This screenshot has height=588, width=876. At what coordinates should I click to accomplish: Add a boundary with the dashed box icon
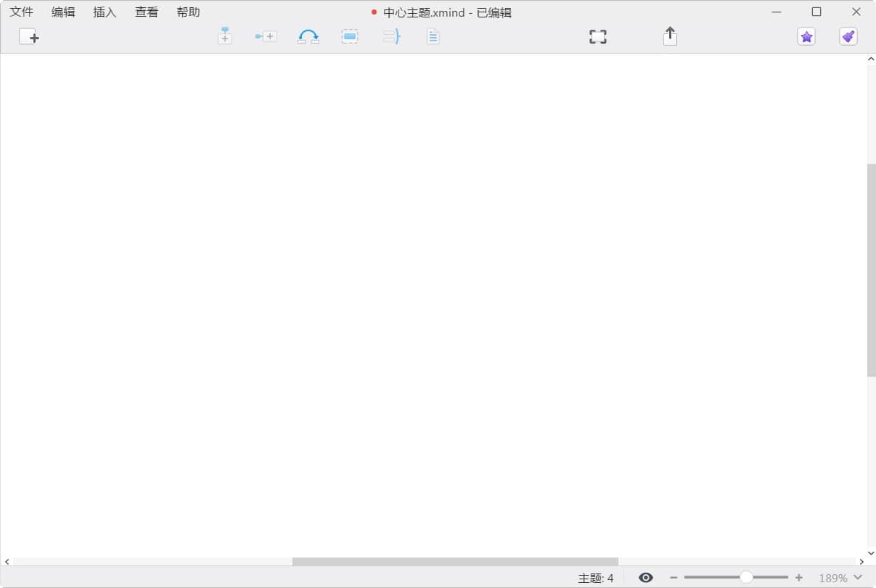pos(350,36)
